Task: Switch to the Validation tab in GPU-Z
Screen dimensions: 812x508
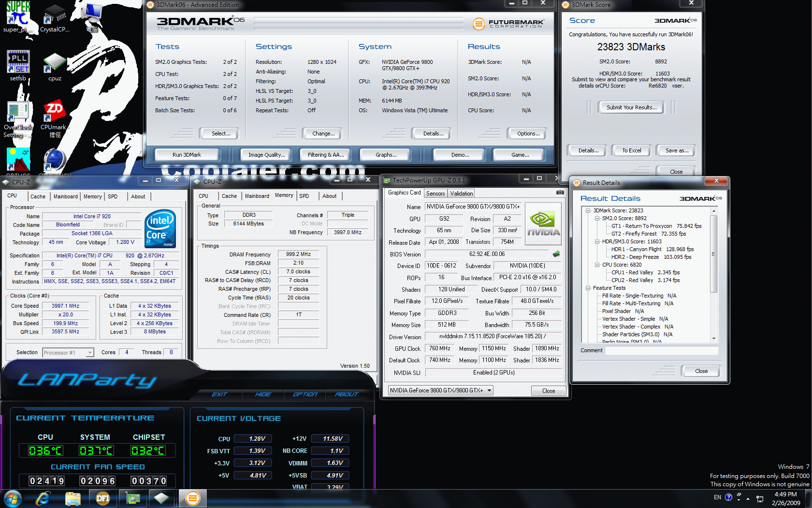Action: [x=462, y=194]
